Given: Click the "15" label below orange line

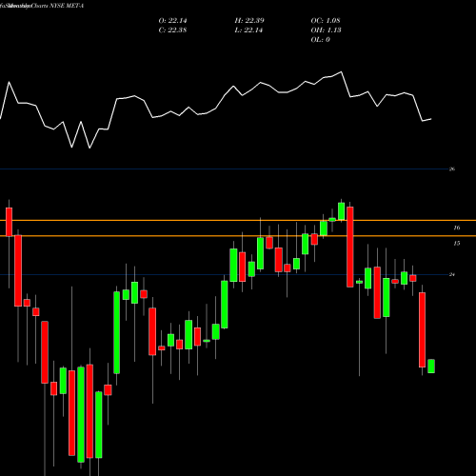Looking at the screenshot, I should pos(457,244).
